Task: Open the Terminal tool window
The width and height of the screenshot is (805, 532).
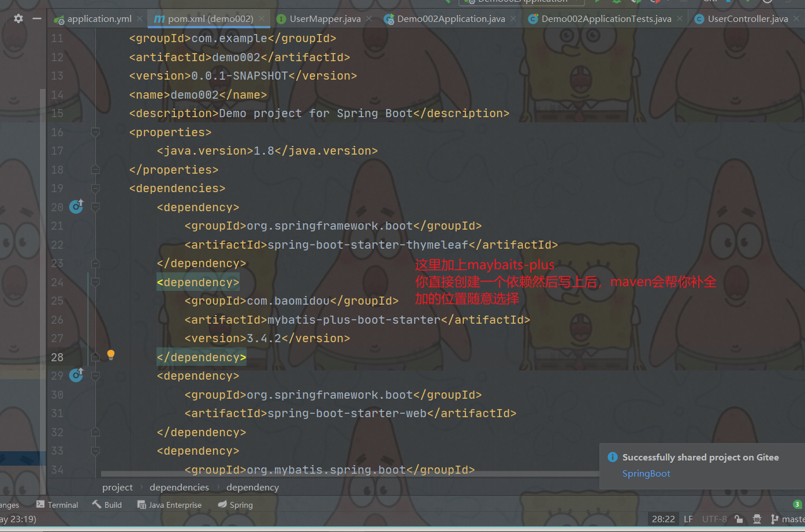Action: click(x=57, y=505)
